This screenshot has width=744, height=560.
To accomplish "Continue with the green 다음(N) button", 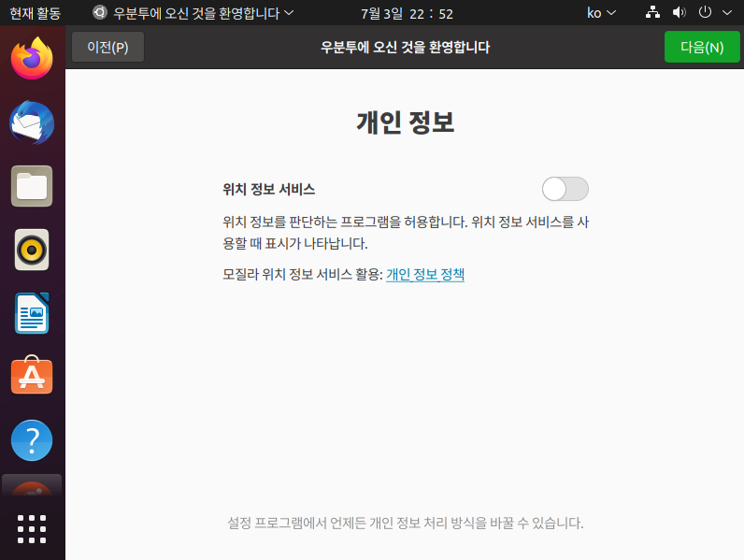I will pyautogui.click(x=702, y=47).
